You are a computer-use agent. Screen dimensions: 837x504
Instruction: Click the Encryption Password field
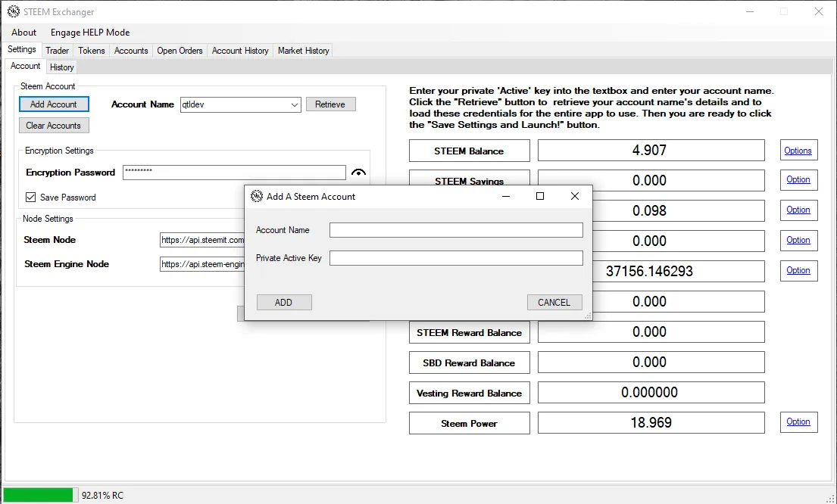coord(234,173)
